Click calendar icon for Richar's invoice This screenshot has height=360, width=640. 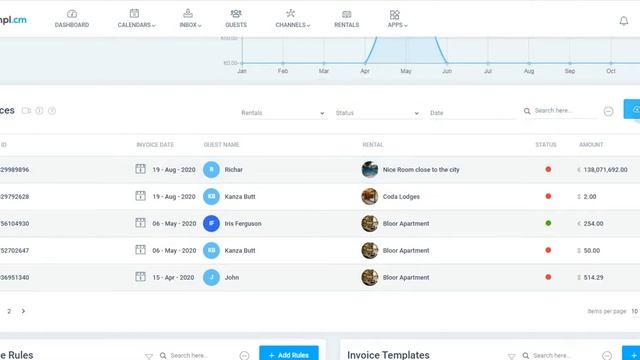click(x=140, y=169)
